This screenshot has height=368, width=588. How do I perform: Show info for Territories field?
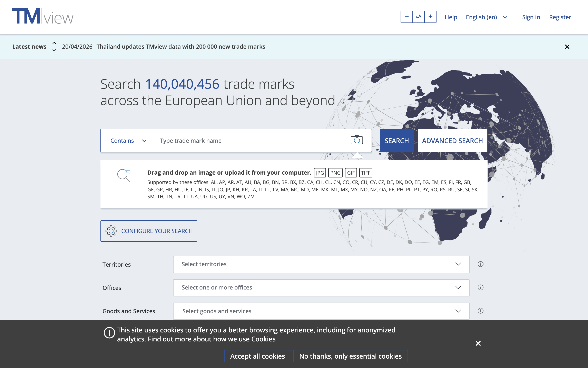pyautogui.click(x=480, y=264)
